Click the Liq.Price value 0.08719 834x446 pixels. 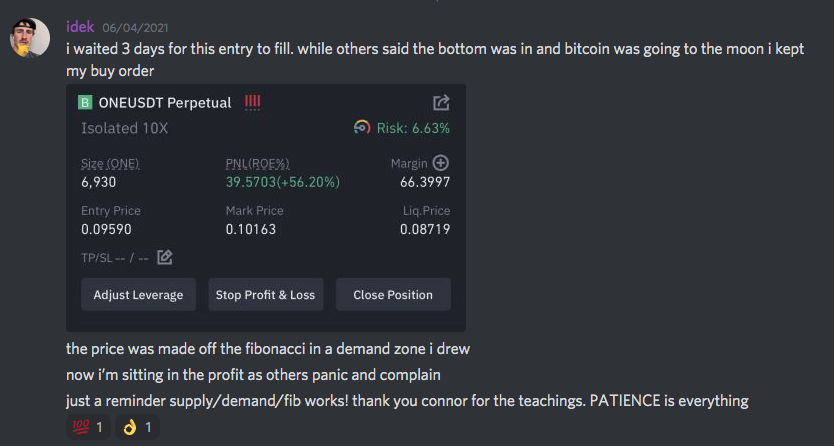coord(425,229)
